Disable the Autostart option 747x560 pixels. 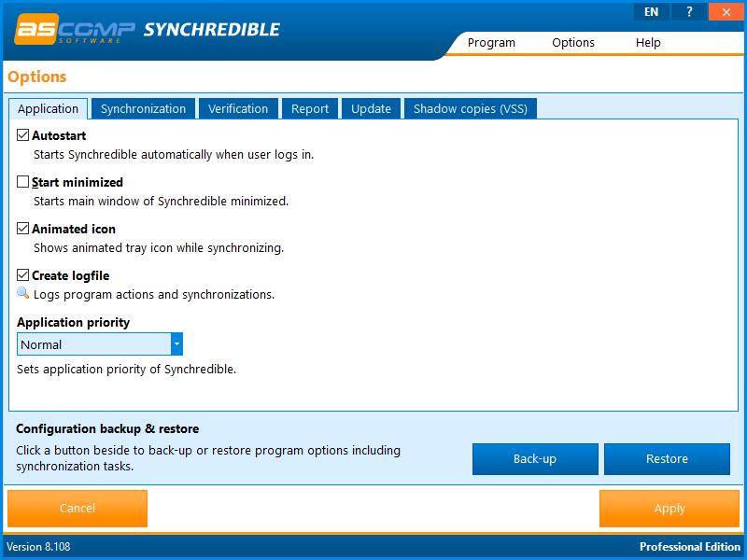22,135
